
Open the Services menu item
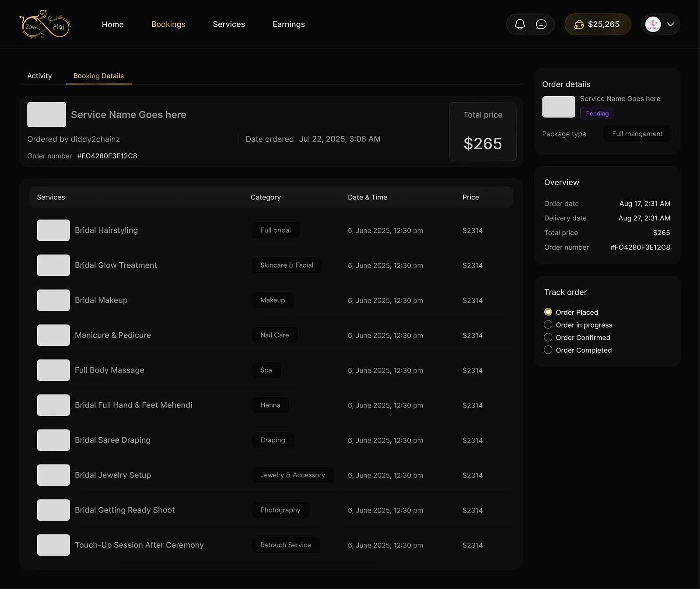[229, 24]
